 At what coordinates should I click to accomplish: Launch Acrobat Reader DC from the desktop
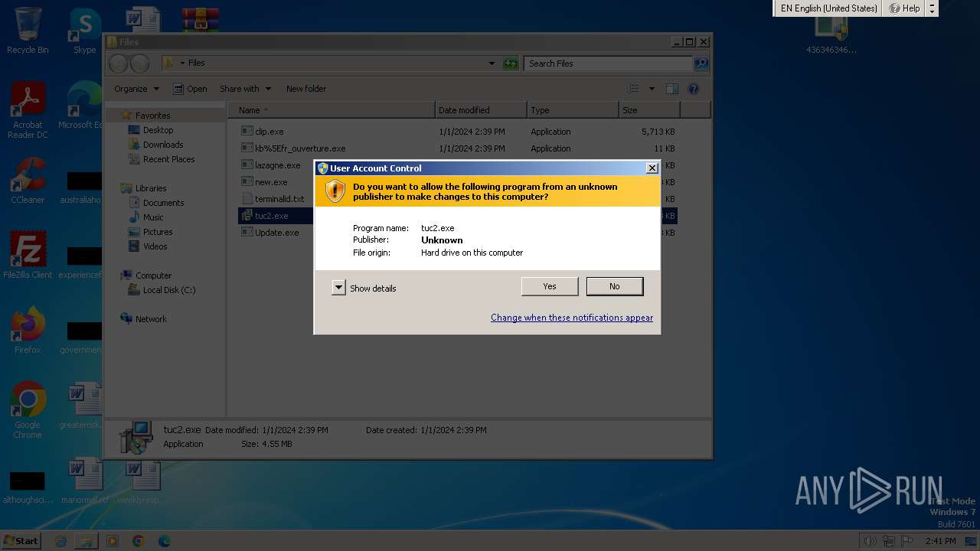[x=28, y=112]
